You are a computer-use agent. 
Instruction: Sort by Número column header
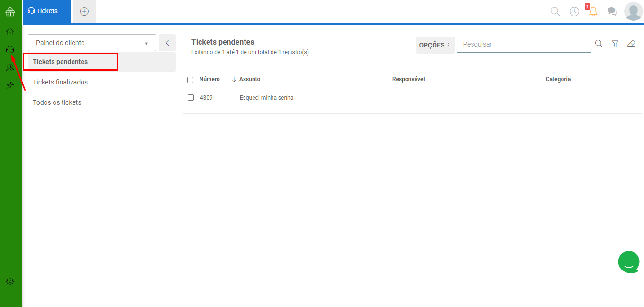pos(209,79)
